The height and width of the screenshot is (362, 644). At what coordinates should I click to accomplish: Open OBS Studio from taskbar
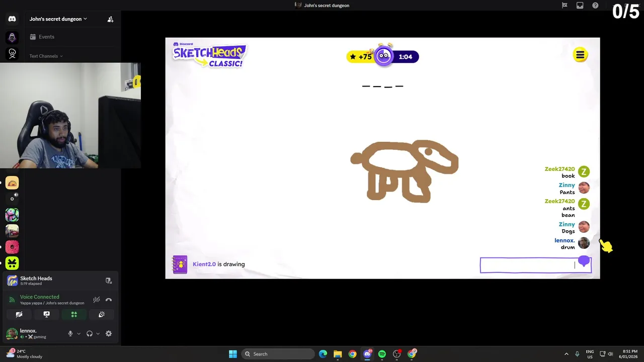[397, 354]
